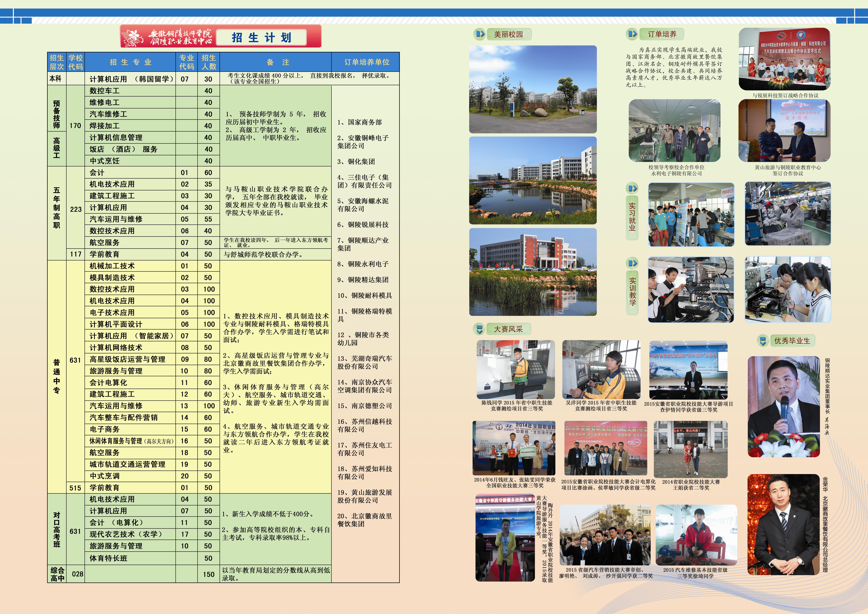868x614 pixels.
Task: Click the 焊接加工 major cell
Action: click(130, 126)
